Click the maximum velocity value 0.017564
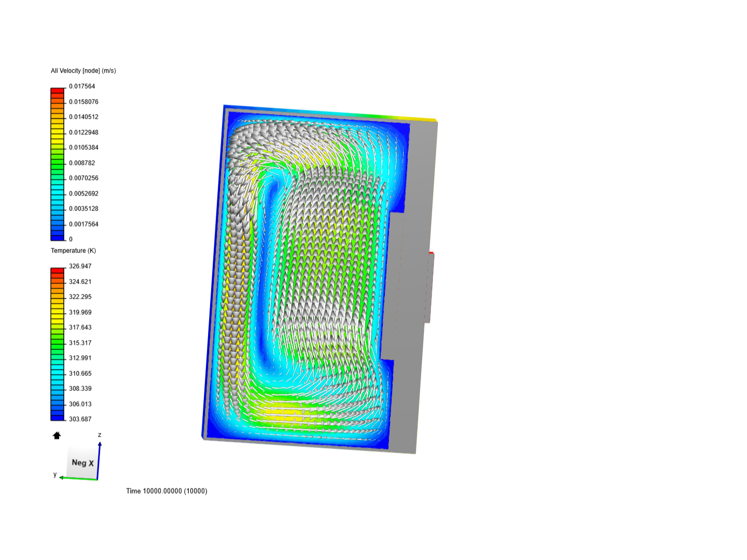The image size is (747, 560). tap(82, 86)
